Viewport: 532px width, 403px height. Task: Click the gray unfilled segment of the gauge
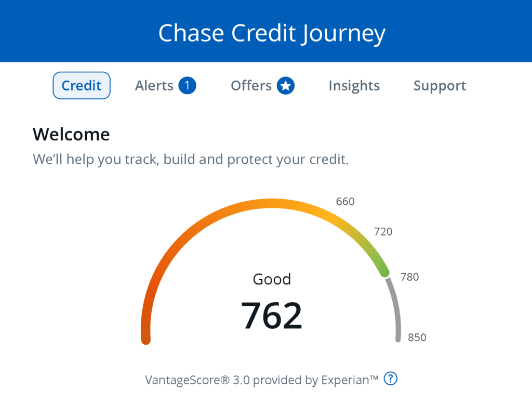click(396, 310)
